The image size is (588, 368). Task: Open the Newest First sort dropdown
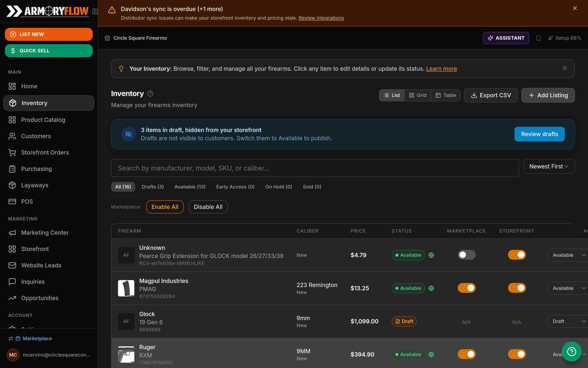click(549, 166)
